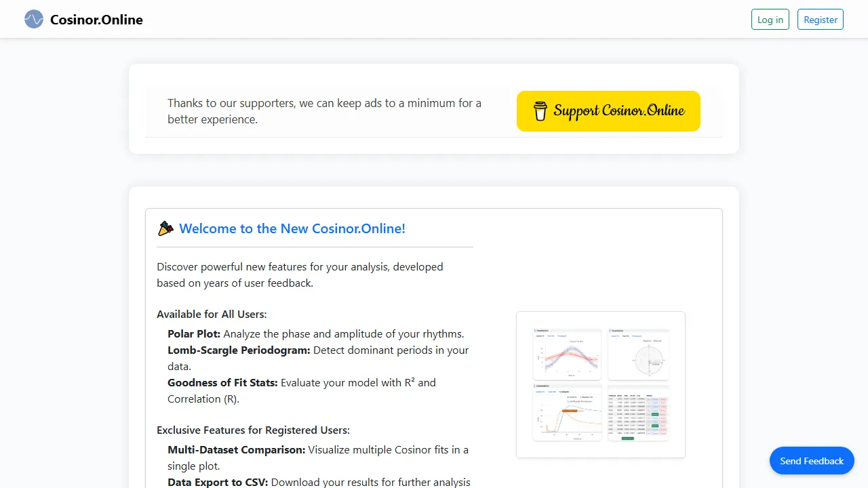Viewport: 868px width, 488px height.
Task: Click the Send Feedback button
Action: click(811, 460)
